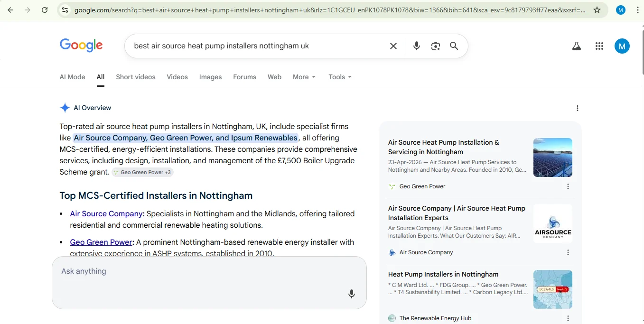Submit search with magnifier icon
Screen dimensions: 644x324
[x=454, y=46]
